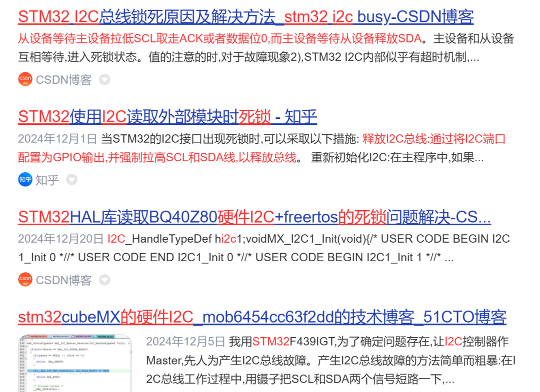The height and width of the screenshot is (392, 540).
Task: Expand the dropdown arrow next to 知乎
Action: click(x=72, y=180)
